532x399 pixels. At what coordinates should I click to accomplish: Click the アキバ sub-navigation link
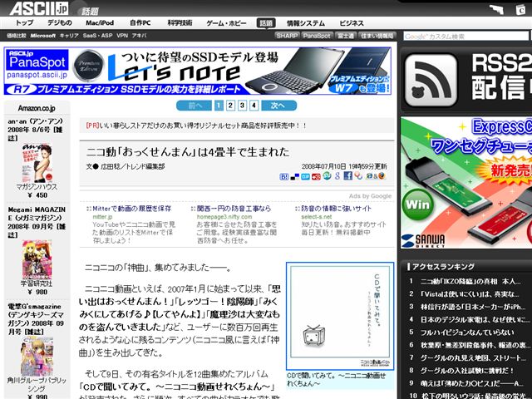[x=139, y=35]
